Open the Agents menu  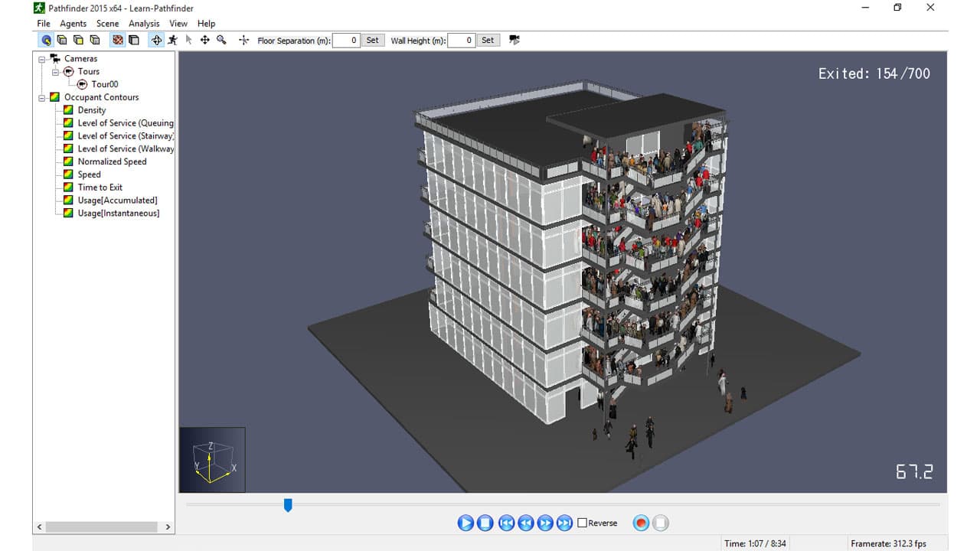click(73, 23)
